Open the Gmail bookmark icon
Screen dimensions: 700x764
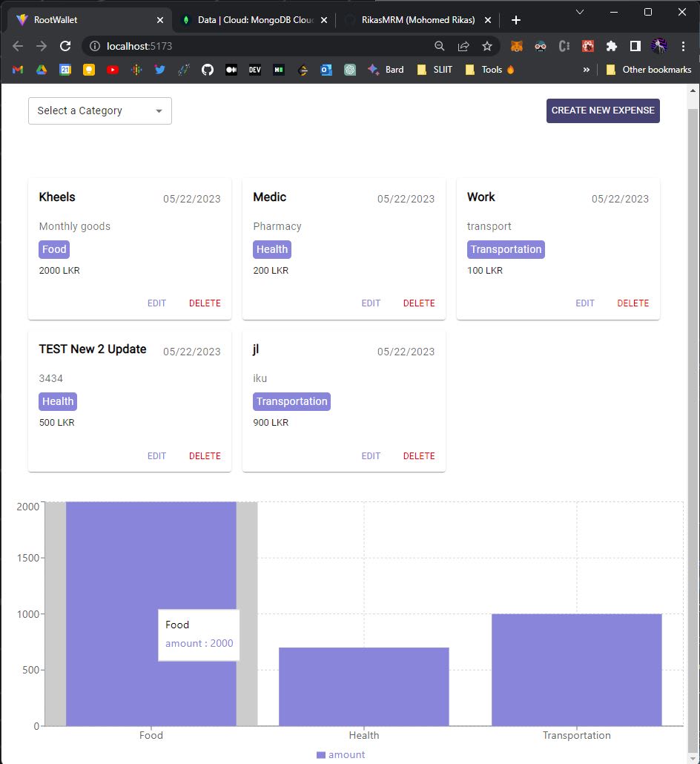point(18,70)
